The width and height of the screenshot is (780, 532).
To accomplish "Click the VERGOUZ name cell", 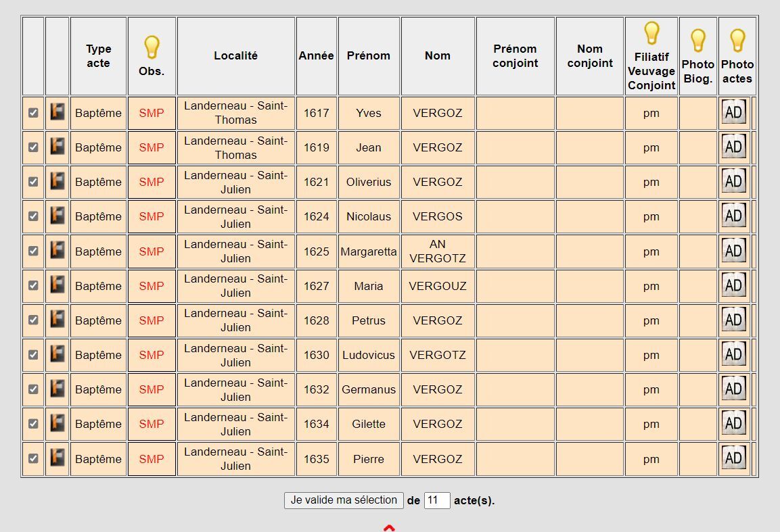I will 438,286.
